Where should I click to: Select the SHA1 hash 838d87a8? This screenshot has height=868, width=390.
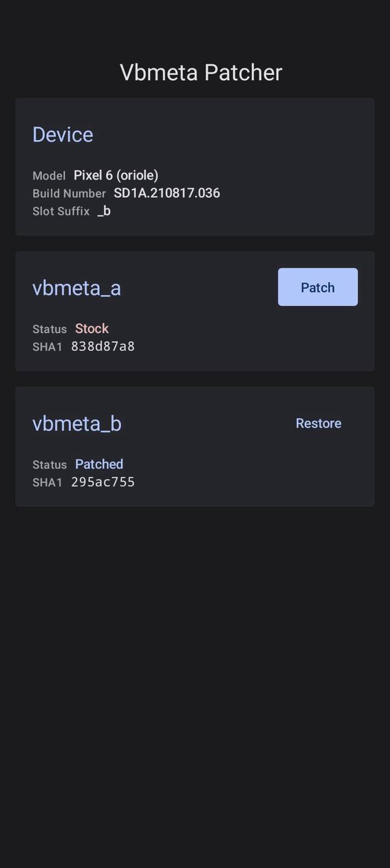pyautogui.click(x=102, y=346)
